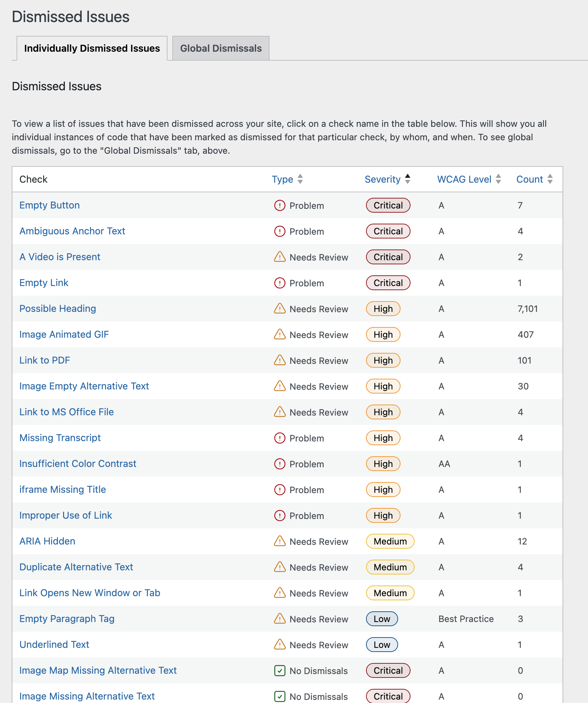
Task: Switch to the Global Dismissals tab
Action: point(221,48)
